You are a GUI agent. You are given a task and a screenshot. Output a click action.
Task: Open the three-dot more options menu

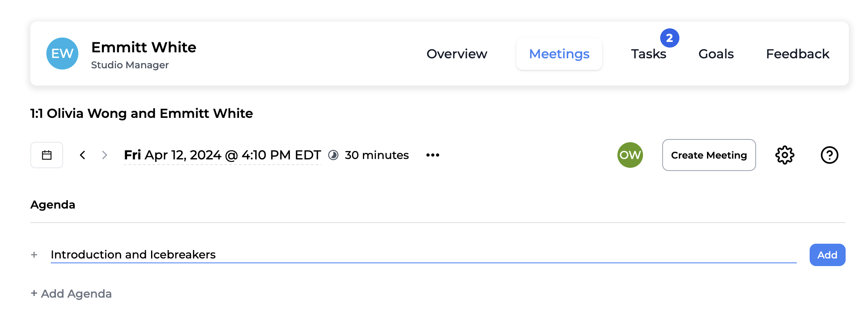(x=432, y=155)
